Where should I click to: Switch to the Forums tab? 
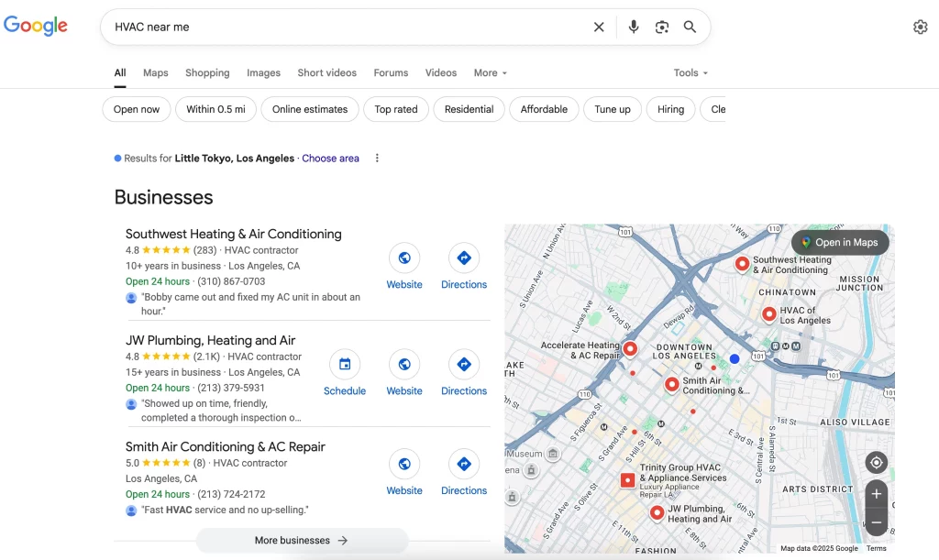[391, 73]
